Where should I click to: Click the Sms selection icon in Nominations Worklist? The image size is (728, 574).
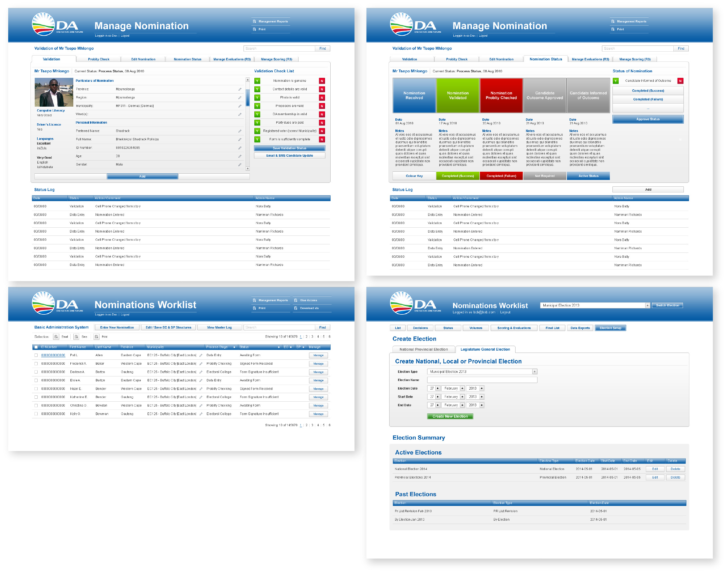pos(76,337)
